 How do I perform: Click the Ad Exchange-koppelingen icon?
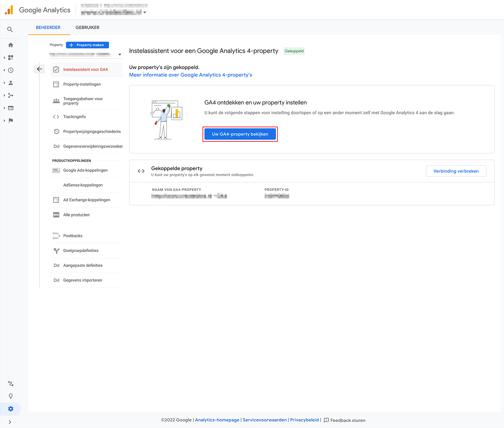[56, 200]
